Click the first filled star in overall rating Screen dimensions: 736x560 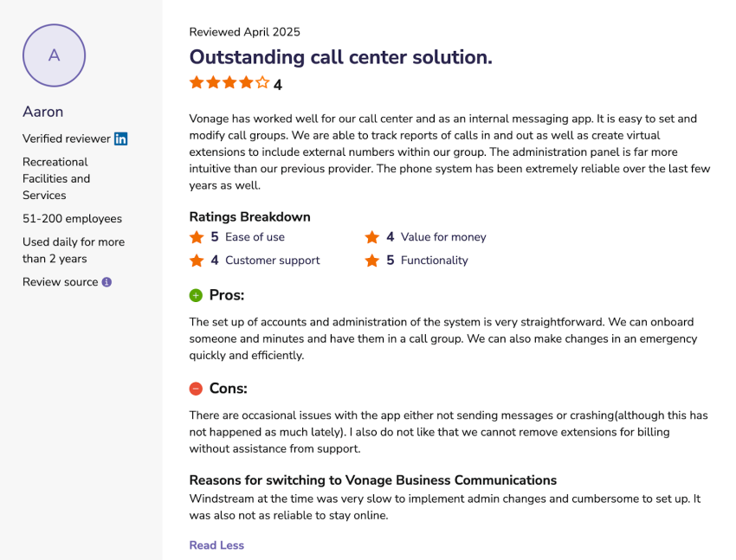(197, 83)
